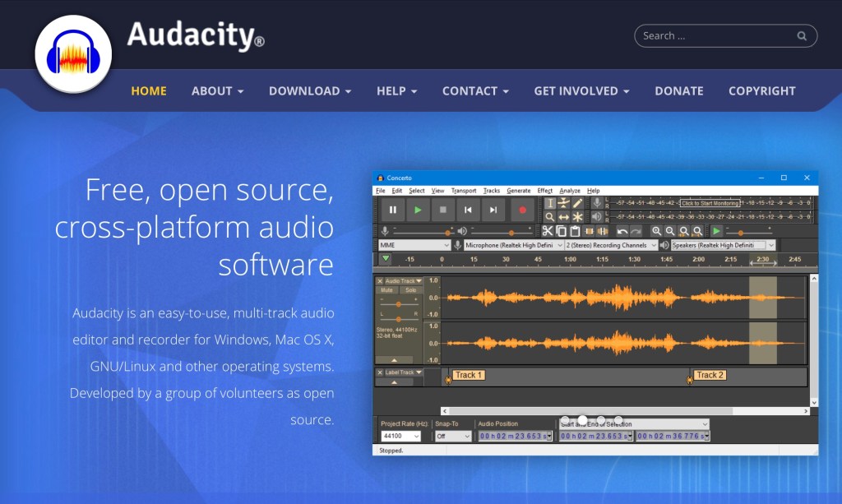This screenshot has width=842, height=504.
Task: Click the DONATE link
Action: [678, 91]
